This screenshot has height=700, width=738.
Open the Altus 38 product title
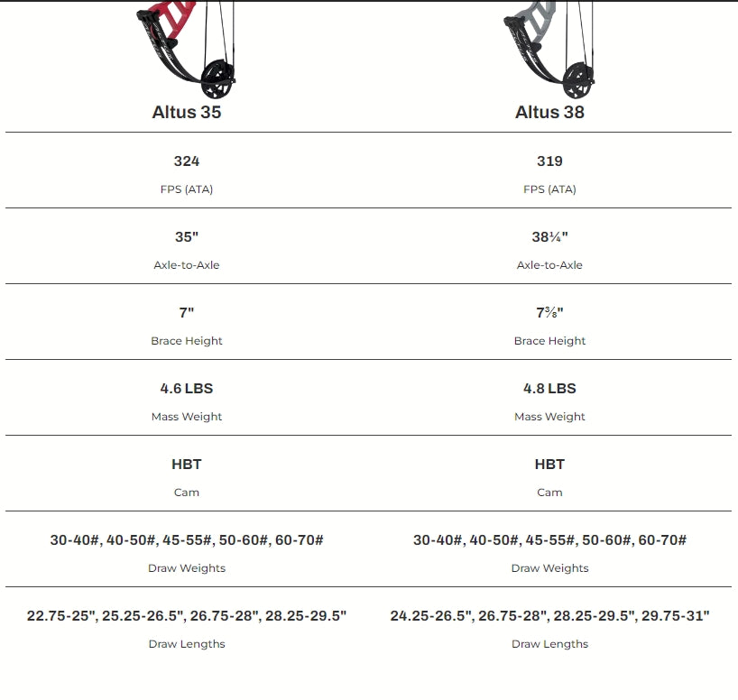[549, 112]
